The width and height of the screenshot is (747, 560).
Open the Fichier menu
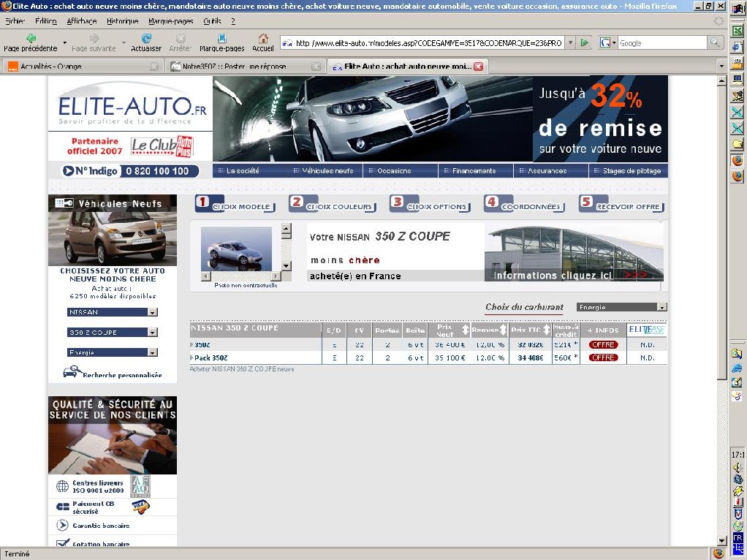[15, 21]
